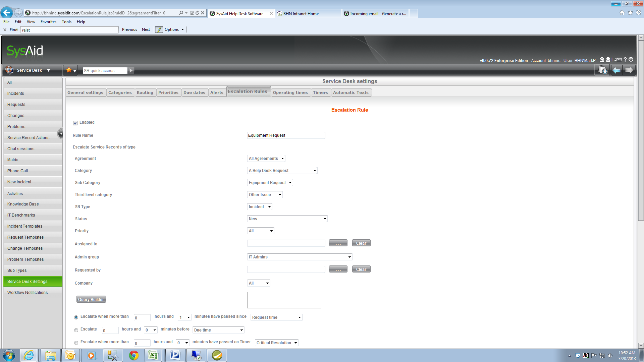Go forward with gray right arrow
The image size is (644, 362).
click(629, 70)
